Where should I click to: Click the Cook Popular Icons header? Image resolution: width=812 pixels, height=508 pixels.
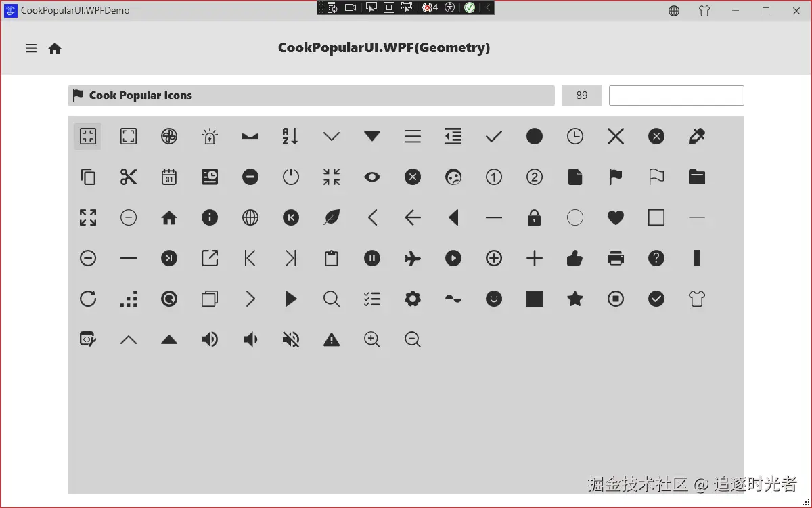coord(311,96)
